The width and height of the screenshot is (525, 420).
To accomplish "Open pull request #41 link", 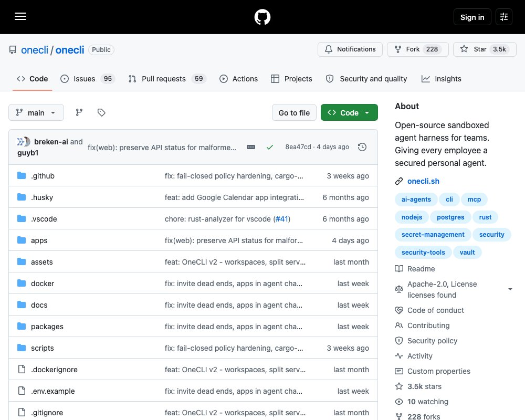I will click(281, 219).
